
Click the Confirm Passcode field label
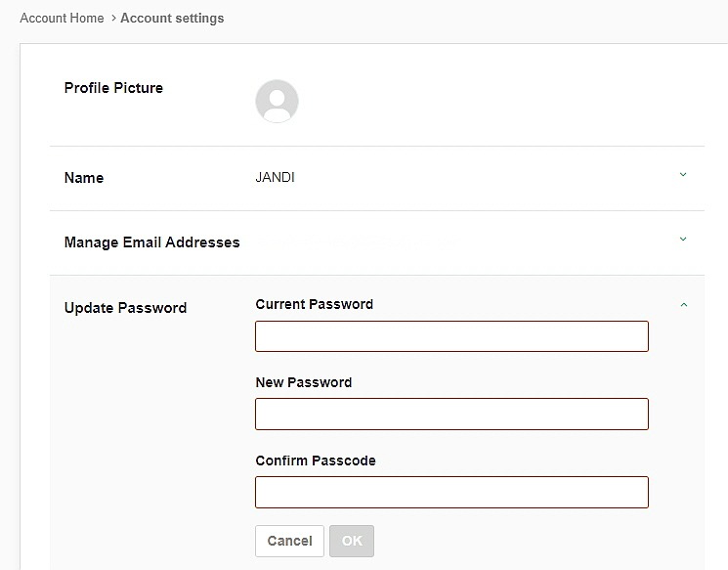click(315, 460)
